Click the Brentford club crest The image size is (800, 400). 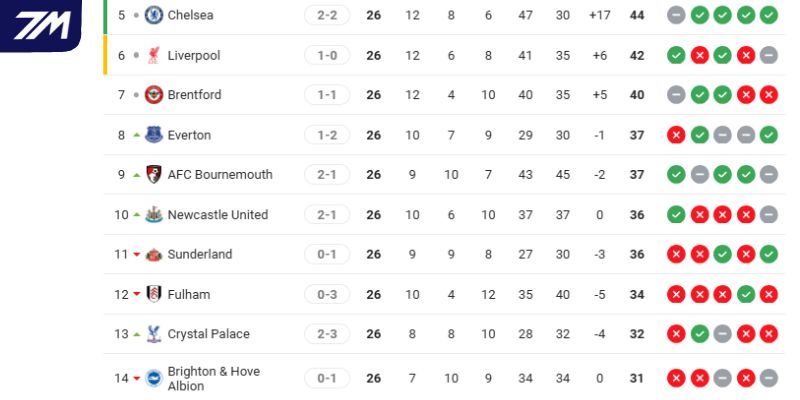pyautogui.click(x=154, y=95)
